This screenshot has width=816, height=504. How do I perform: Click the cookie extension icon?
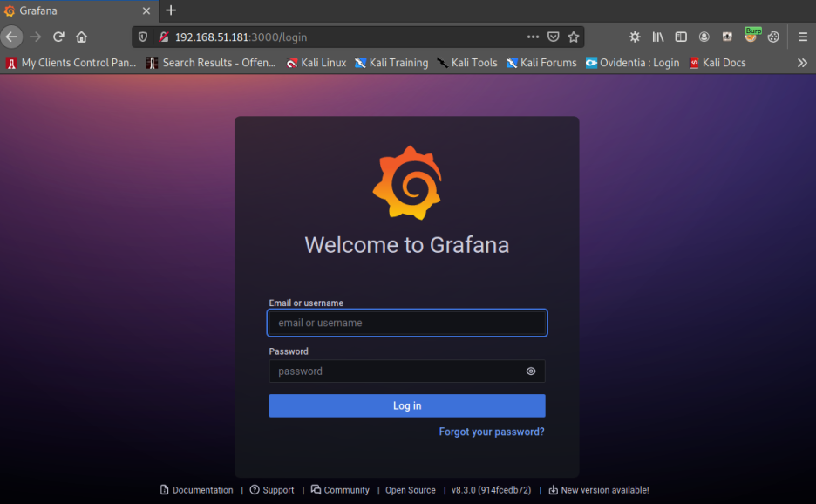point(774,37)
